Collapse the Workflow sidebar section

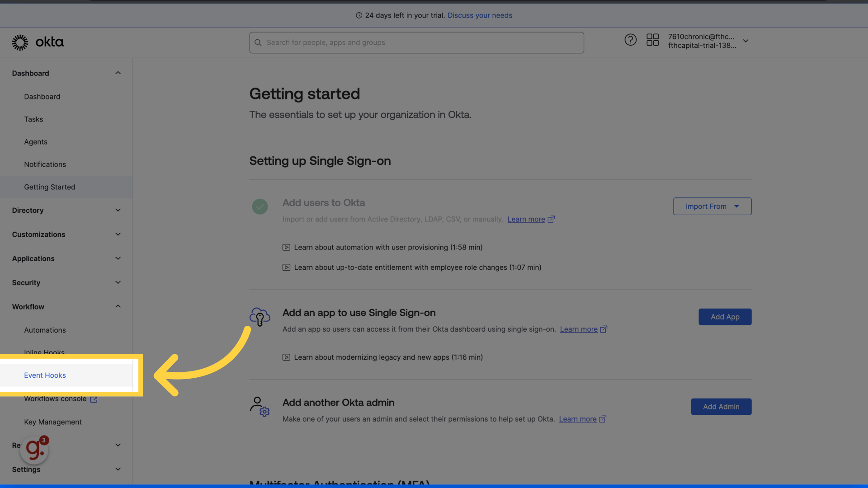point(118,307)
